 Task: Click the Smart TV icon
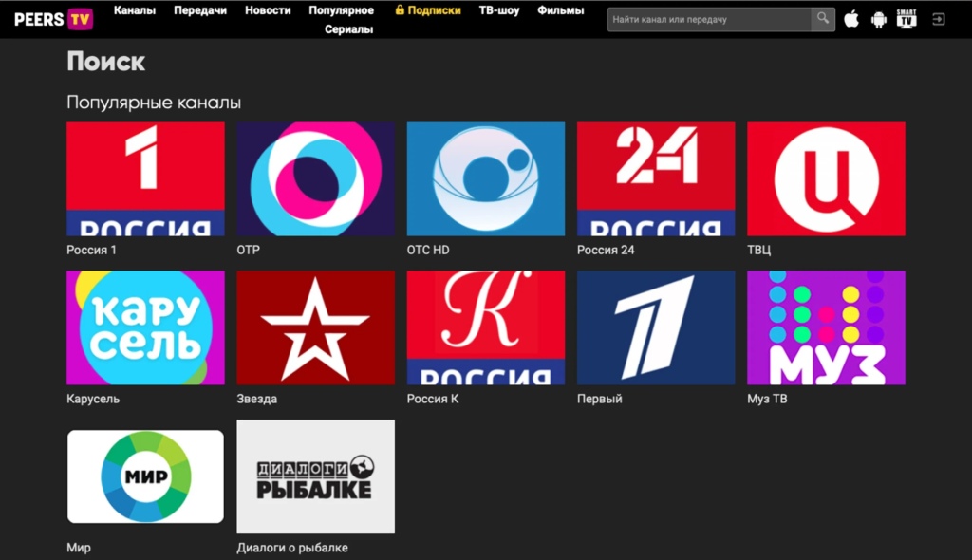coord(907,19)
